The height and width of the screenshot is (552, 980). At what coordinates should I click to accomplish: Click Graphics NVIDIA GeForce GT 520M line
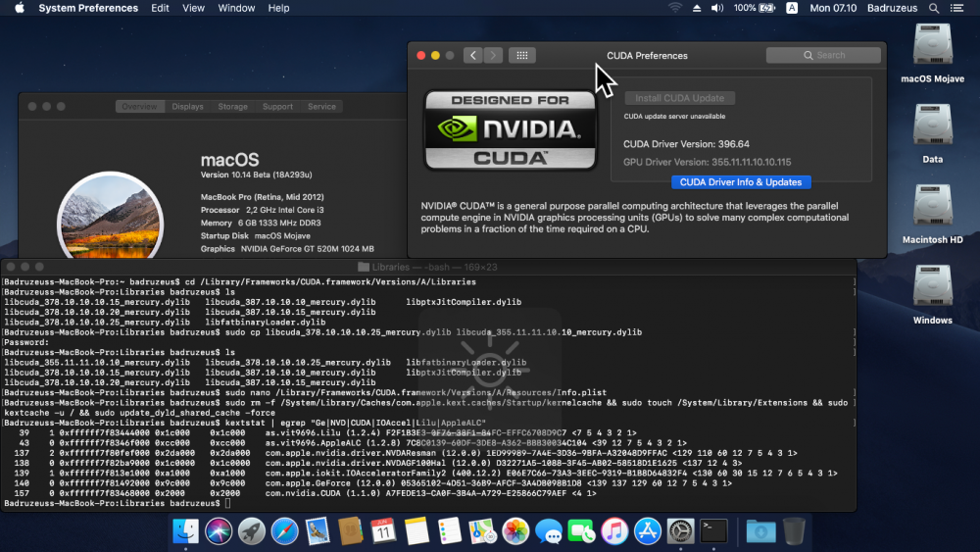[x=287, y=249]
